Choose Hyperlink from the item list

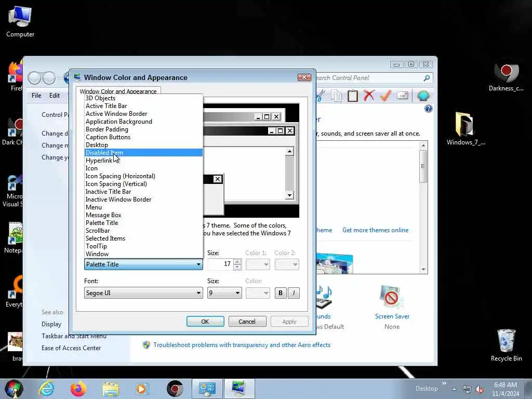coord(143,161)
